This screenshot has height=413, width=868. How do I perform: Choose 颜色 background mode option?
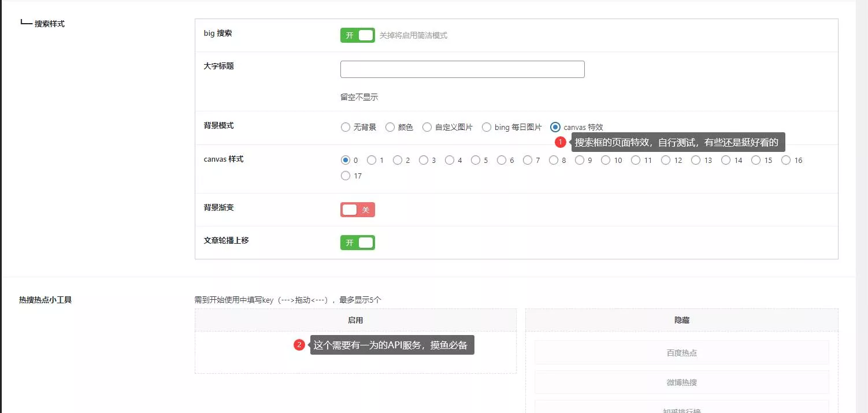[390, 127]
